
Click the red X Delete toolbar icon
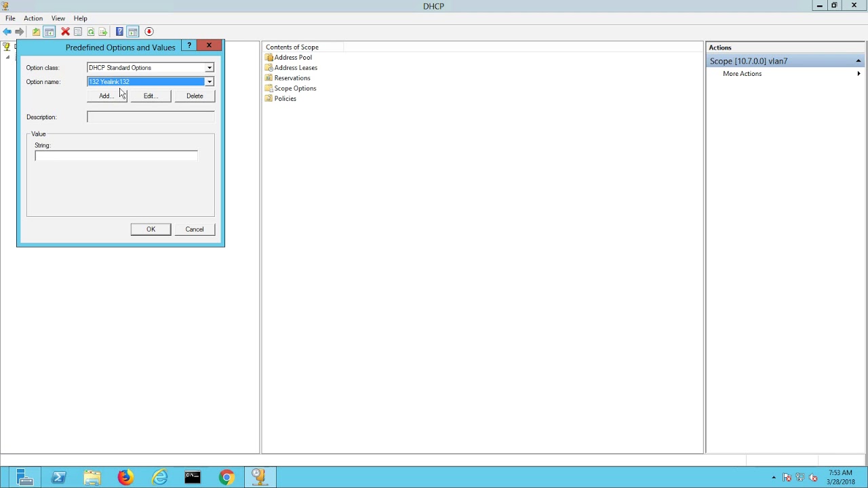[x=65, y=32]
